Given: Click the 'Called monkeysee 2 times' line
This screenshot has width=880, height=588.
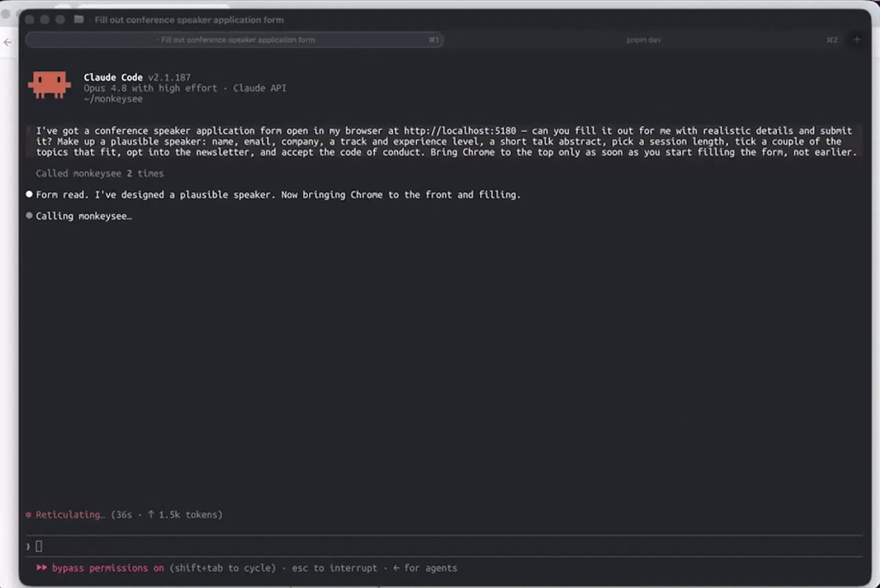Looking at the screenshot, I should coord(100,173).
